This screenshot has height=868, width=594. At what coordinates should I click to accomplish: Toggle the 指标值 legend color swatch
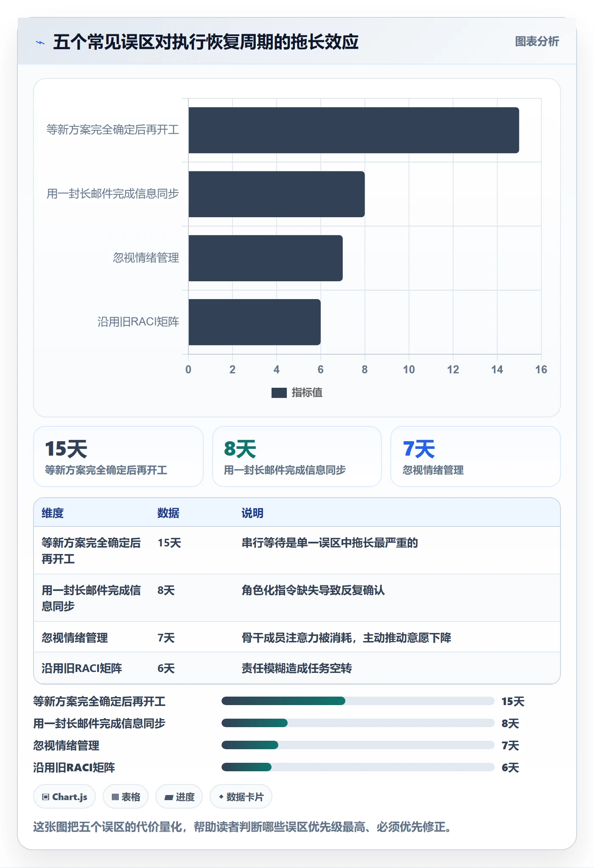tap(279, 393)
